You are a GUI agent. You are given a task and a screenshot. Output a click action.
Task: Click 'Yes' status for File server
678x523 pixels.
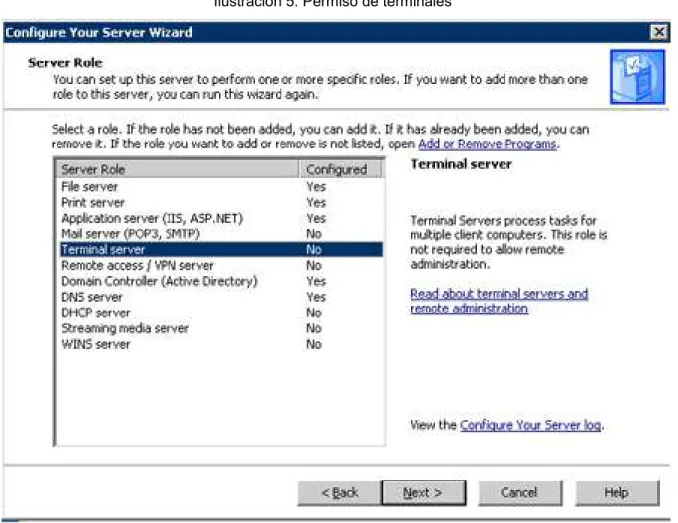316,187
